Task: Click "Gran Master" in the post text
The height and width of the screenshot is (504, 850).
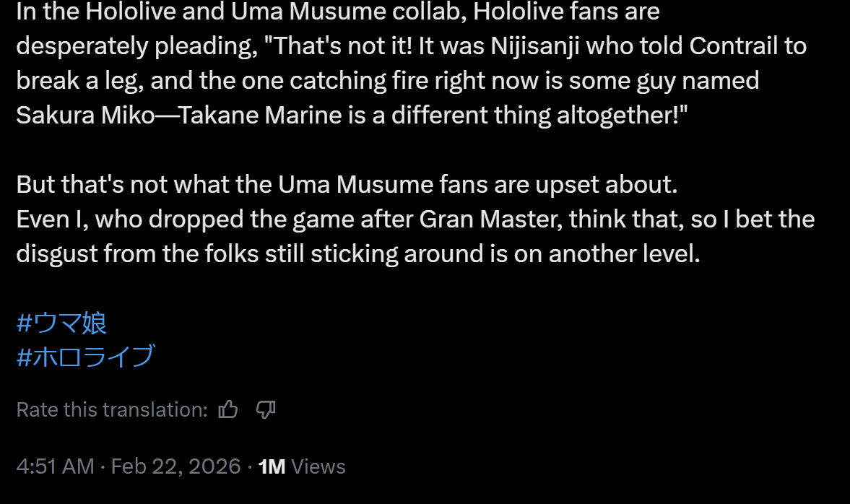Action: pos(490,219)
